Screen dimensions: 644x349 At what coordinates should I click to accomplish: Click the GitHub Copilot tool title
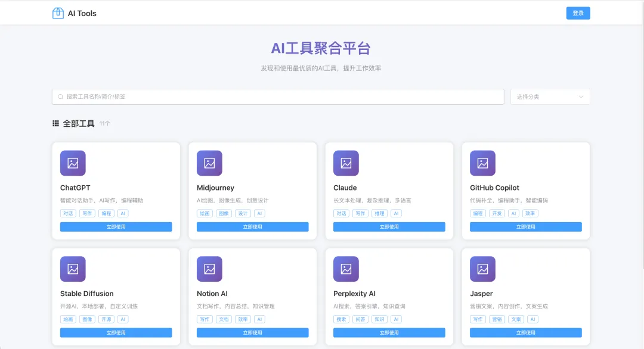click(494, 188)
